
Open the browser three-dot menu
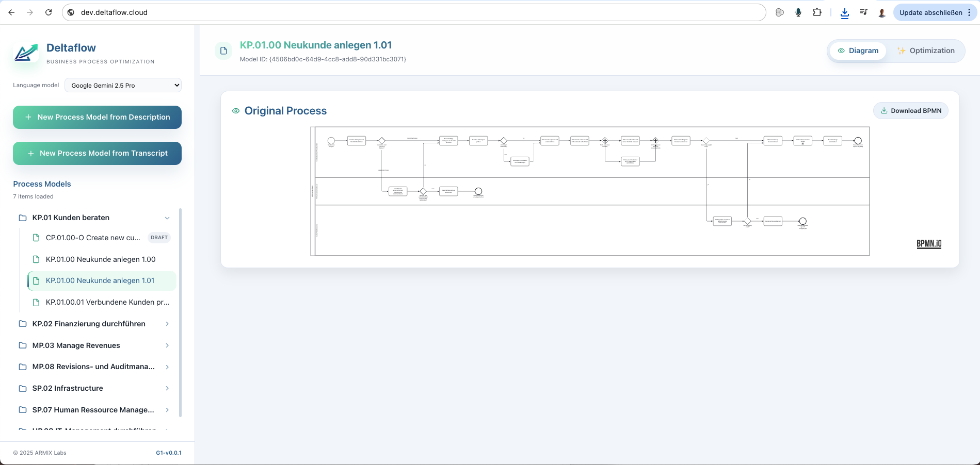970,12
